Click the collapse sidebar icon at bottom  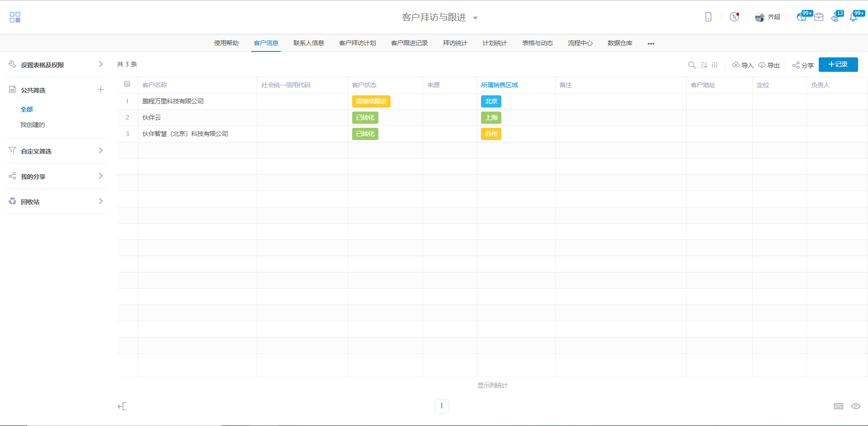point(122,406)
